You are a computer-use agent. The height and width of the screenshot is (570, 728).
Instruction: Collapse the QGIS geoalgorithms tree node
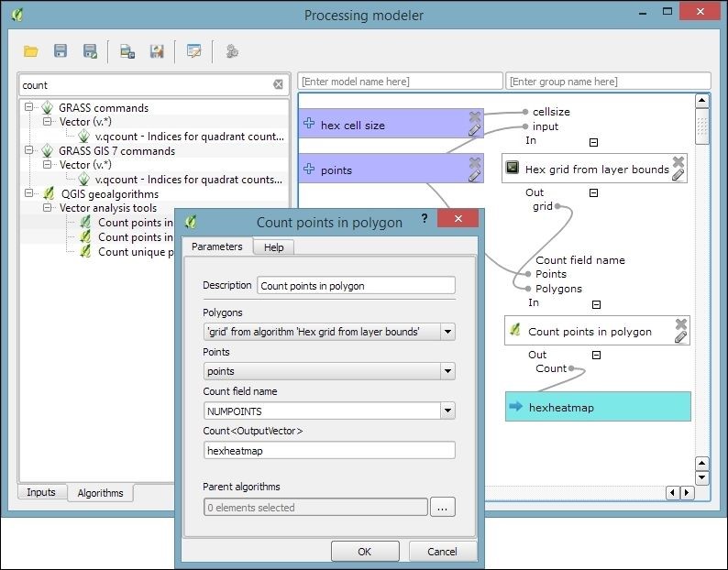tap(30, 193)
